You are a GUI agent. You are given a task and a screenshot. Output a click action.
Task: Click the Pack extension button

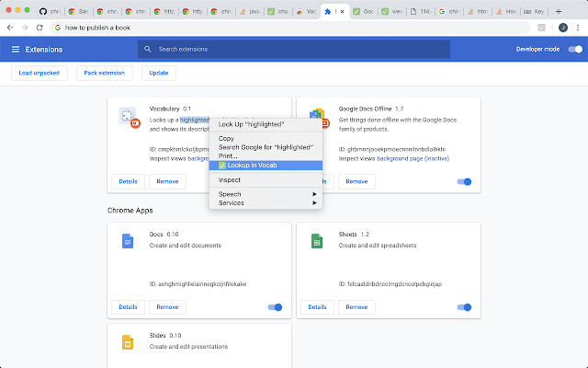104,73
